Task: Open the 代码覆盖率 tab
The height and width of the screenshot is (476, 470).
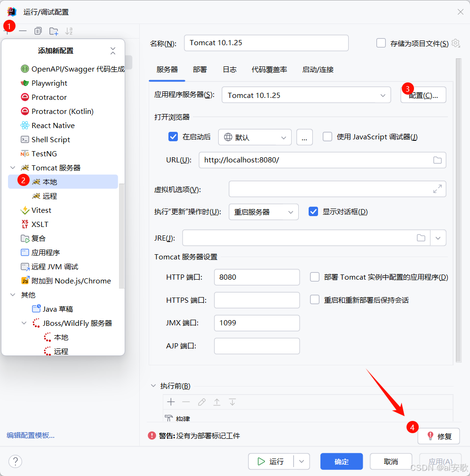Action: coord(269,70)
